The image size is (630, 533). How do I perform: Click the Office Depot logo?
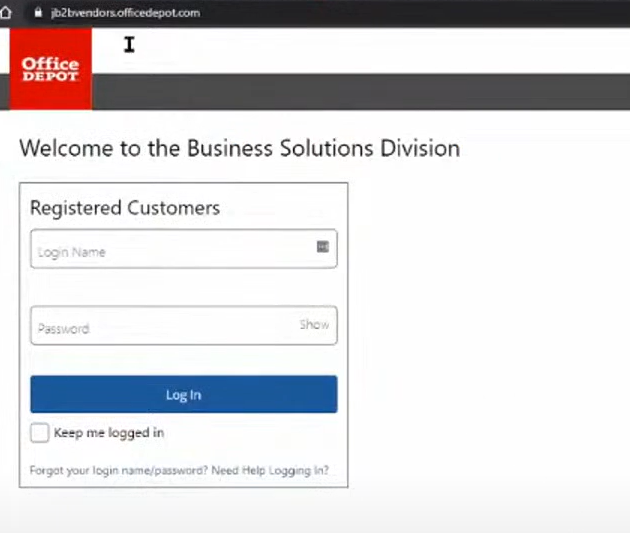(x=51, y=69)
